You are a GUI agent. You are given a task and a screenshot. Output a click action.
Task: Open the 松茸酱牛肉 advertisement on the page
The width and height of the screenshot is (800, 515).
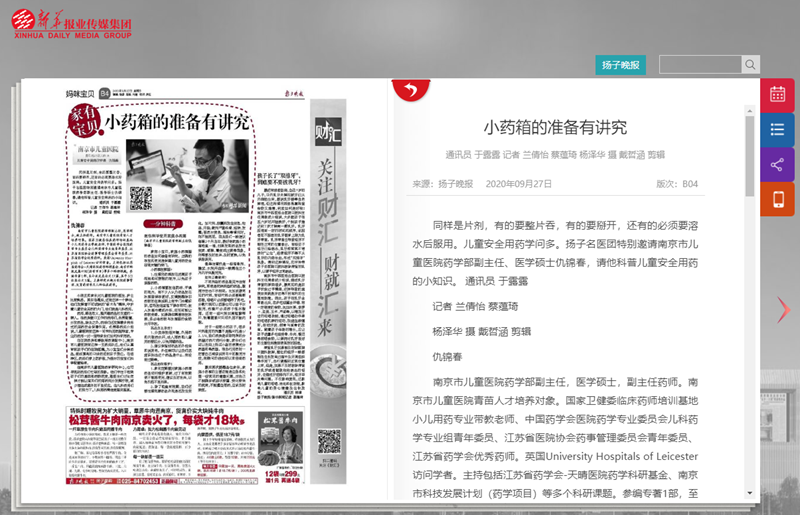(186, 445)
